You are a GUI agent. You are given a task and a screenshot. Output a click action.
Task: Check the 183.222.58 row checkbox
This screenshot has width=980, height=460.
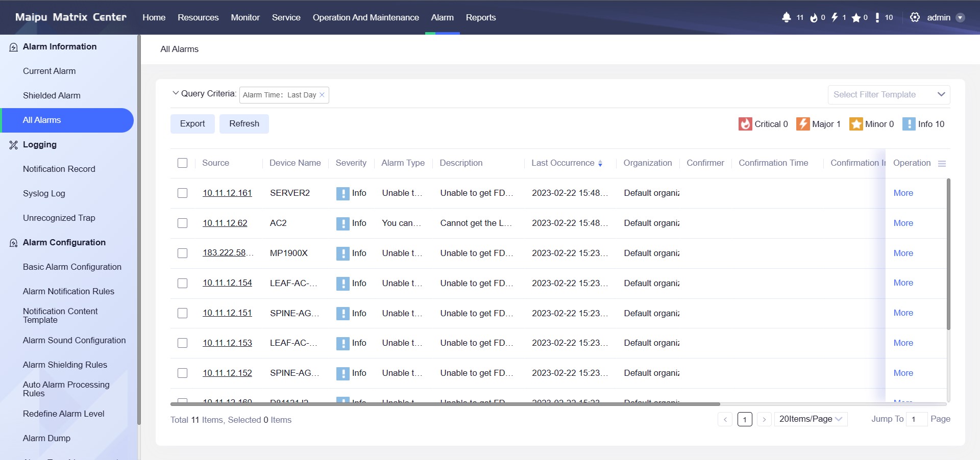point(182,253)
